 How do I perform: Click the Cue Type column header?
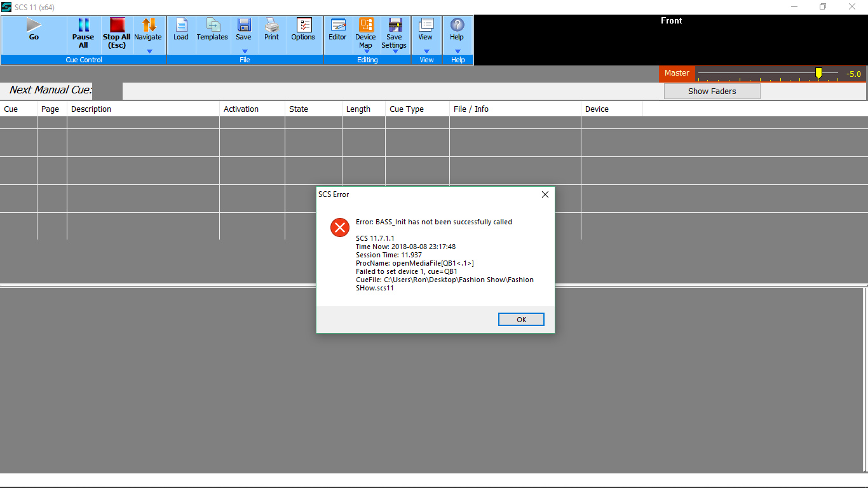[x=407, y=109]
